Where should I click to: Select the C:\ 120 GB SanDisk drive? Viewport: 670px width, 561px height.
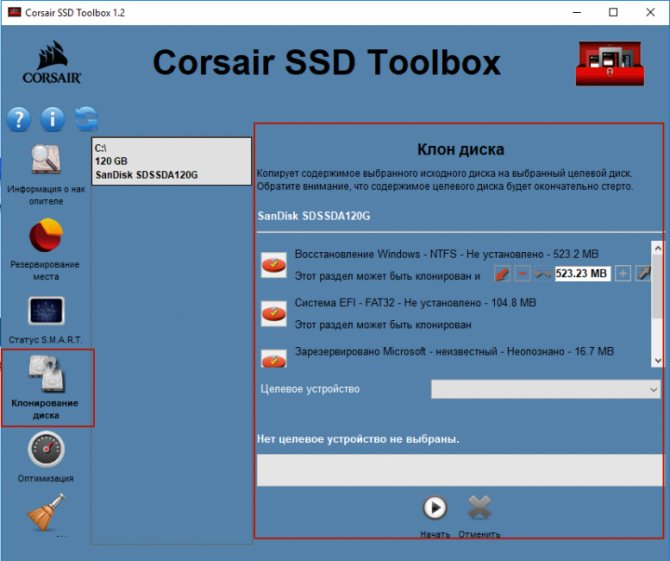pos(171,161)
